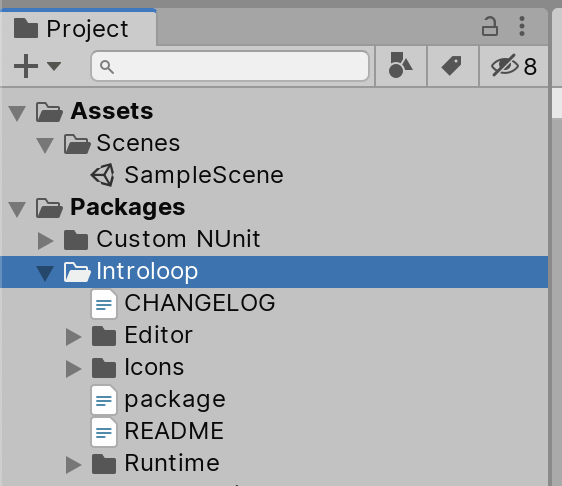Select the Project tab

pos(78,28)
